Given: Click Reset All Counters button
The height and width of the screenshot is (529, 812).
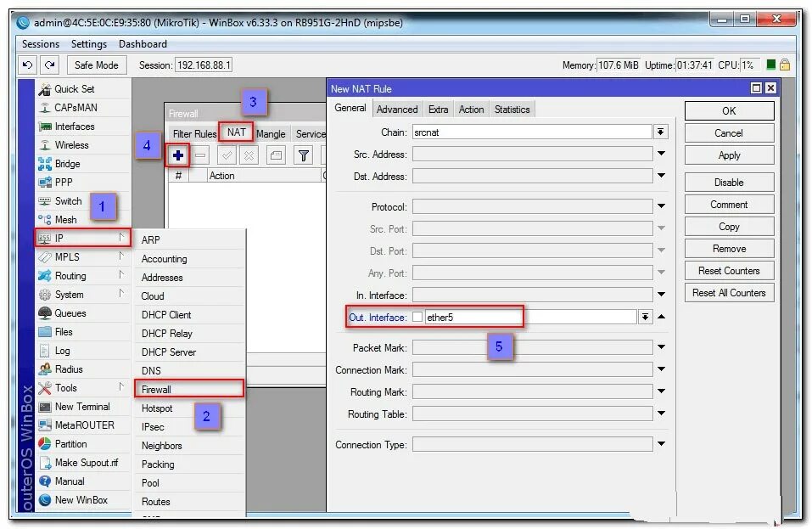Looking at the screenshot, I should 729,293.
